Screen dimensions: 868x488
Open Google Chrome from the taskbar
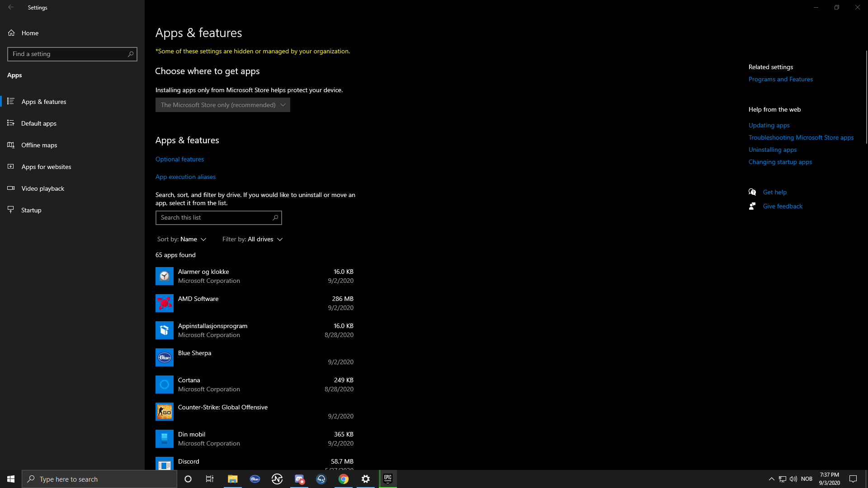pyautogui.click(x=344, y=479)
